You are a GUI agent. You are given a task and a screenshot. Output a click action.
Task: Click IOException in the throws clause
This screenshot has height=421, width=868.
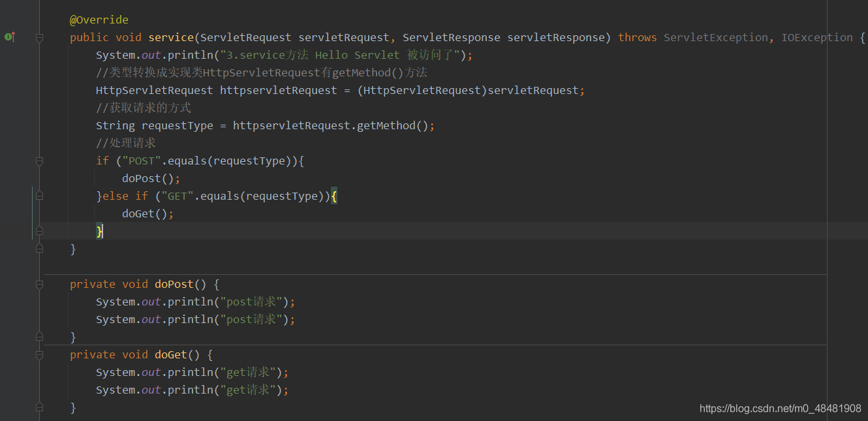[817, 37]
